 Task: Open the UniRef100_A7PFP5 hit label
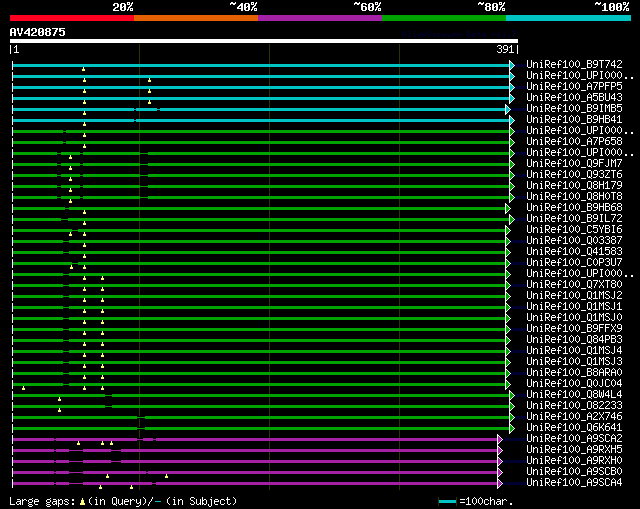click(x=574, y=87)
